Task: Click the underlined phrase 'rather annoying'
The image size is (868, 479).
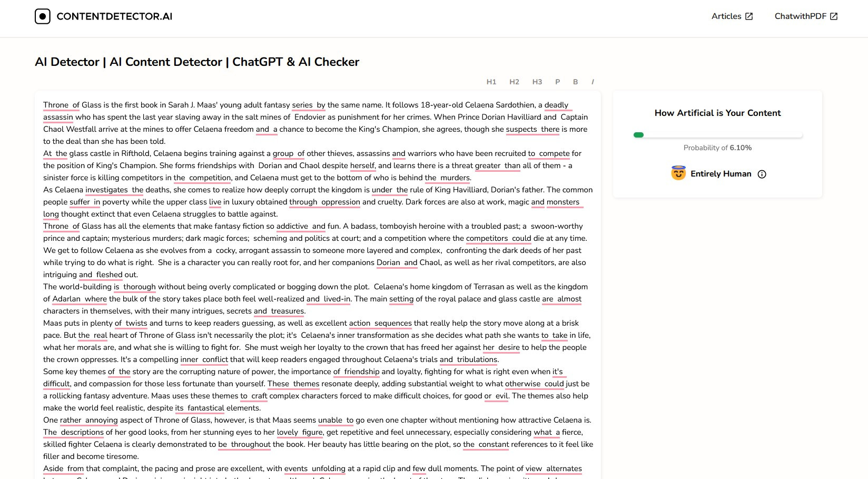Action: (89, 420)
